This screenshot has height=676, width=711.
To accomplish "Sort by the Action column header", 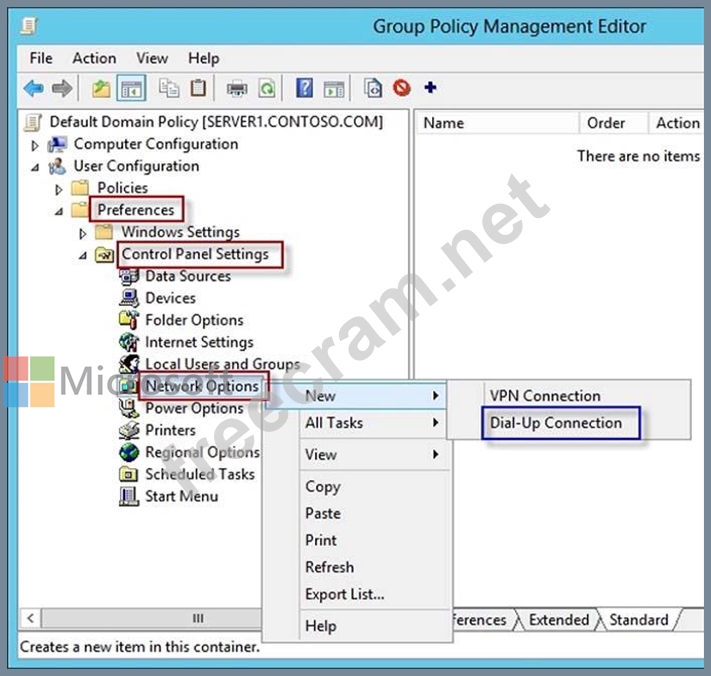I will click(x=677, y=123).
